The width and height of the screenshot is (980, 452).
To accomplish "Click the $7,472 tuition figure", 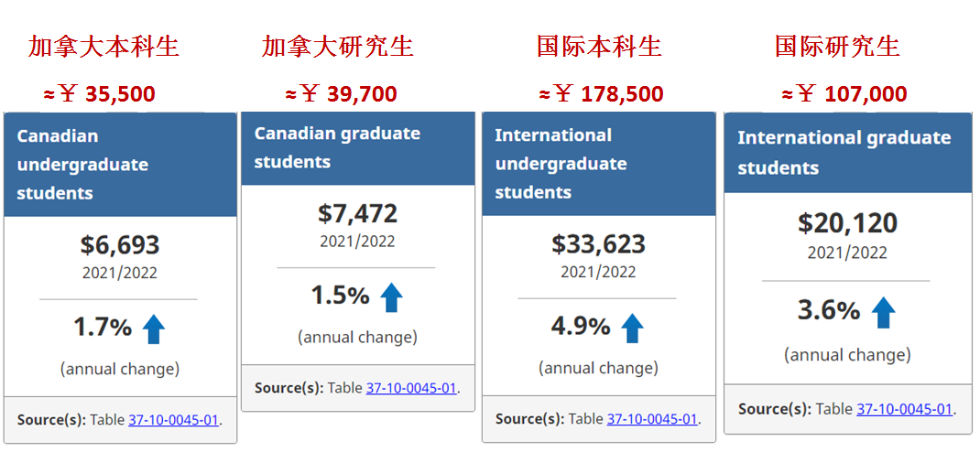I will [x=357, y=214].
